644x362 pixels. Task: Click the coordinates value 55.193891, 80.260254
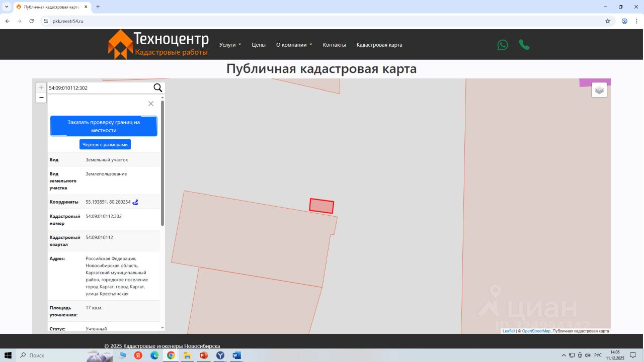(108, 202)
